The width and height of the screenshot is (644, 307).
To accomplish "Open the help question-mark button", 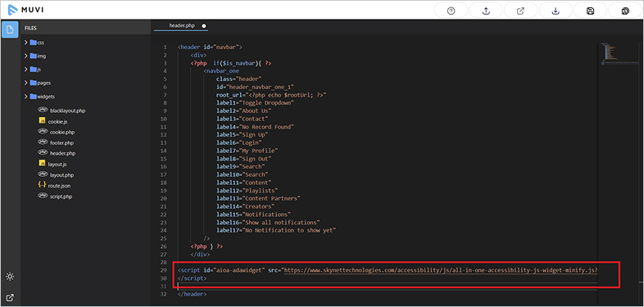I will click(x=451, y=11).
